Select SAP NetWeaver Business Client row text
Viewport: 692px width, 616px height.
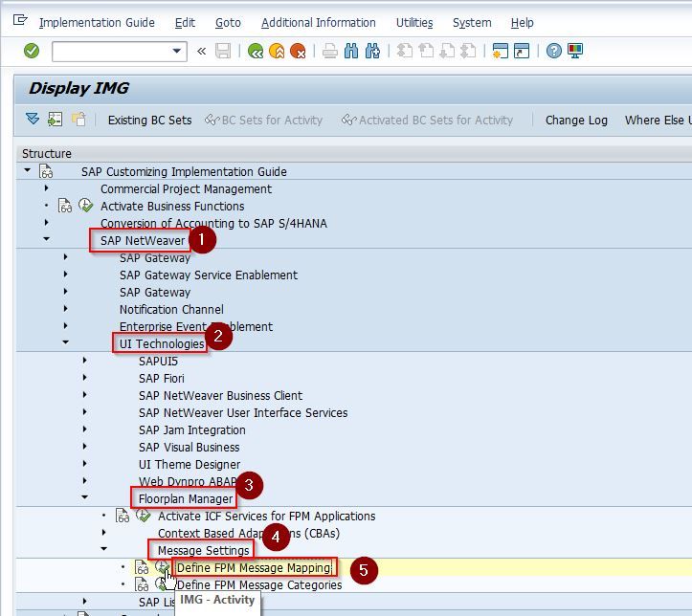tap(221, 396)
